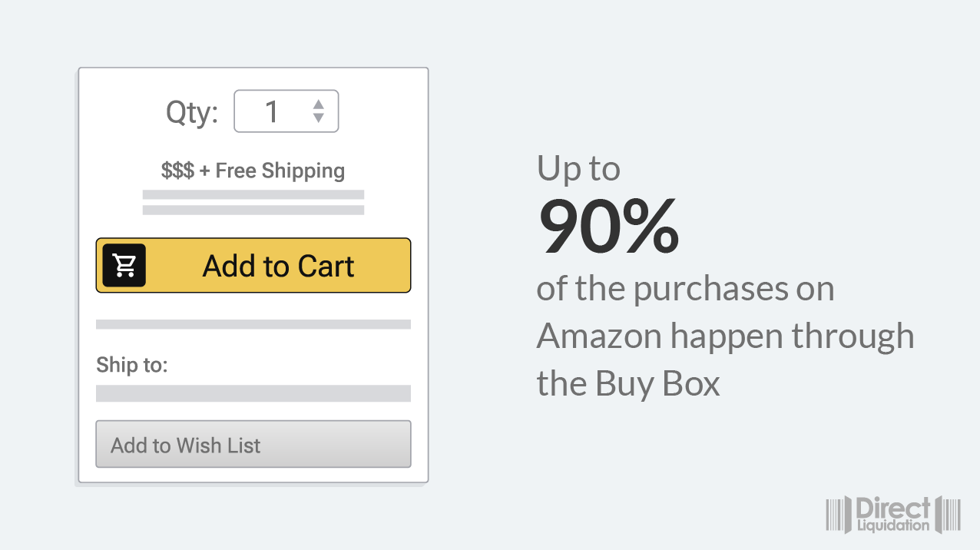
Task: Increase quantity with the up arrow
Action: 319,104
